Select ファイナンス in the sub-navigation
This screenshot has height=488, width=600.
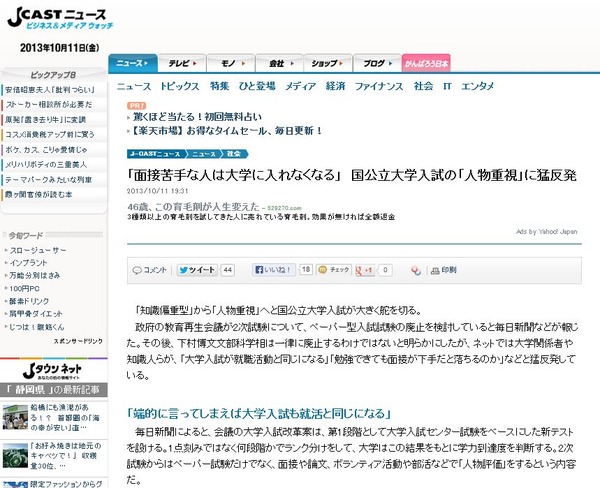tap(379, 86)
